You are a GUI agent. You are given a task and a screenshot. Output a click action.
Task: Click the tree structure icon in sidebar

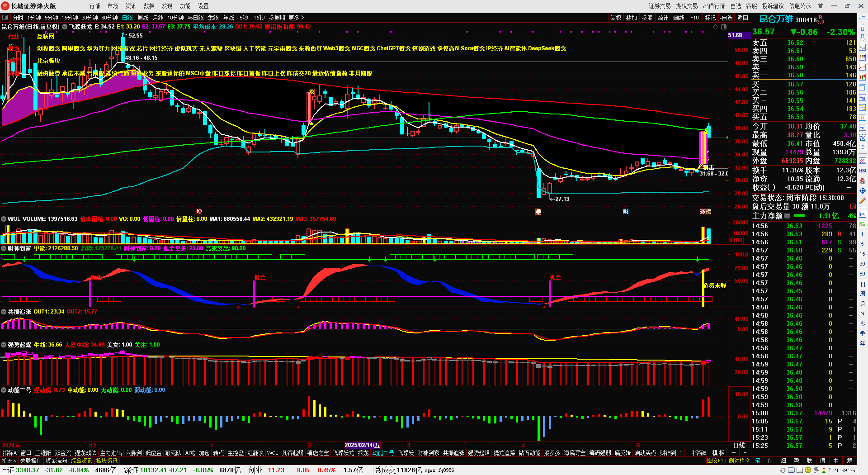point(862,108)
